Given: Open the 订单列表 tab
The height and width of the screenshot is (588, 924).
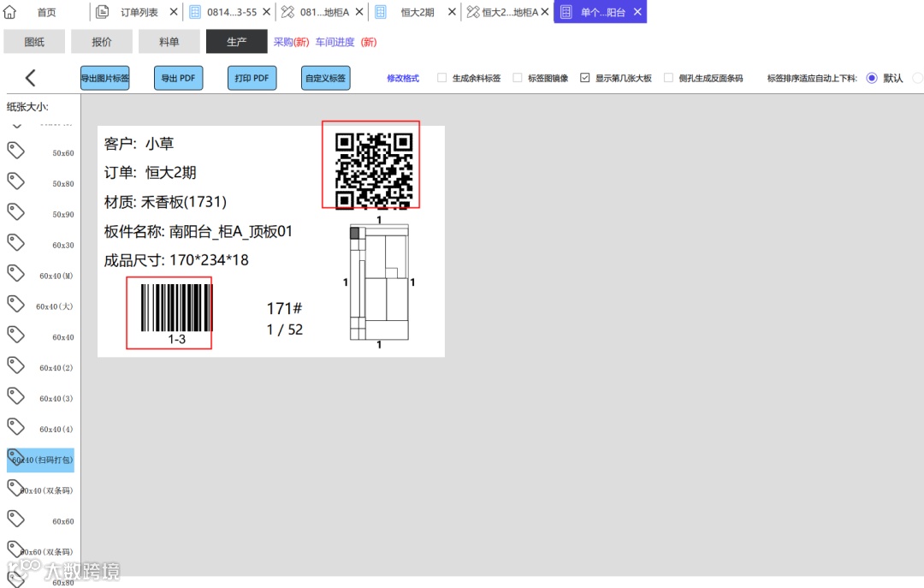Looking at the screenshot, I should click(139, 12).
